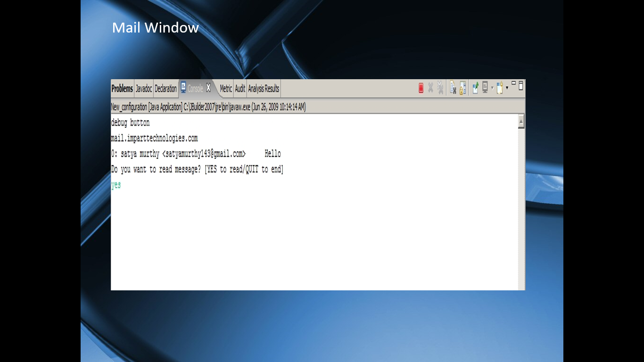Toggle pinning of the current console view

(x=475, y=88)
